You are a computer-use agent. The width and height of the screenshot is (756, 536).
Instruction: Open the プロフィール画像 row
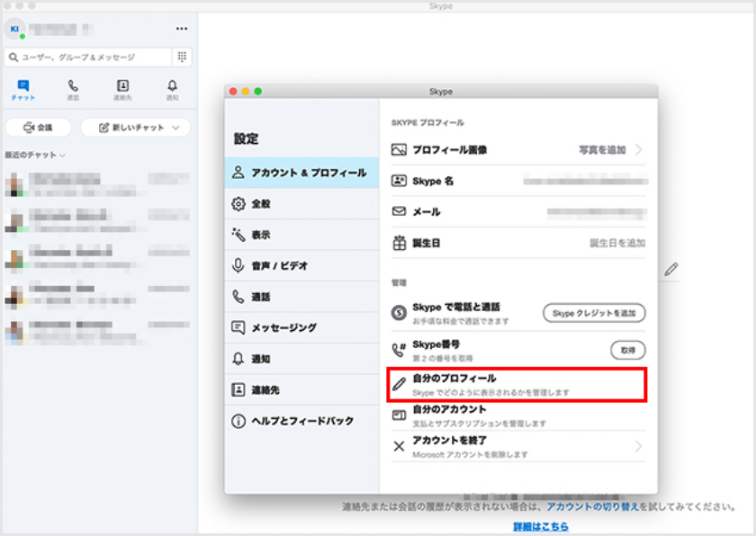(517, 150)
